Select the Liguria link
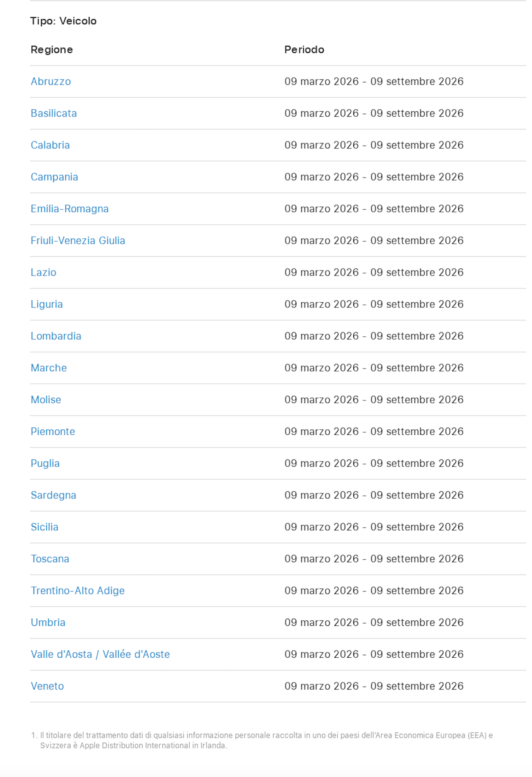The image size is (532, 777). (x=47, y=304)
